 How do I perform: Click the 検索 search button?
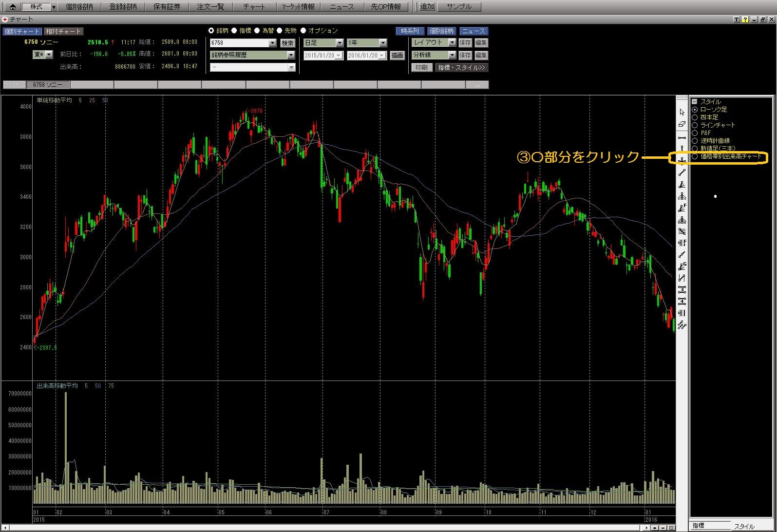click(x=287, y=43)
